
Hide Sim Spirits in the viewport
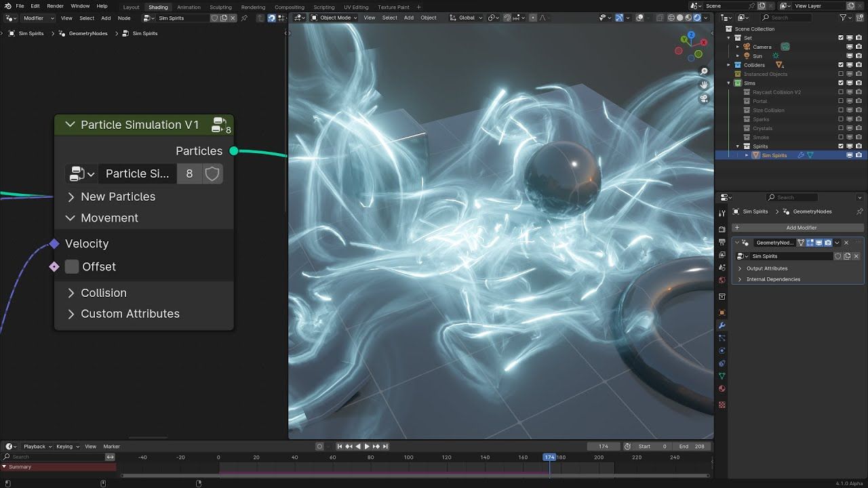point(849,155)
